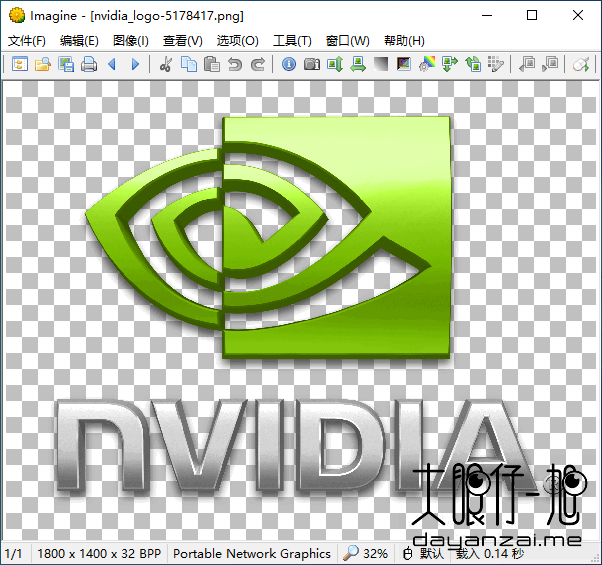The width and height of the screenshot is (602, 565).
Task: Click the Imagine app icon in title bar
Action: tap(17, 15)
